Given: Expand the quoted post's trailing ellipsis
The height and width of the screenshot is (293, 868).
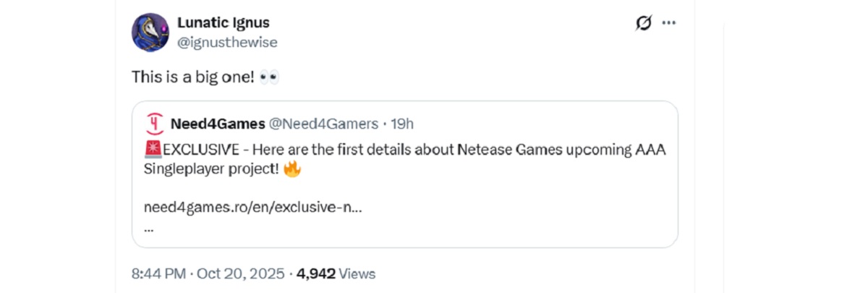Looking at the screenshot, I should click(x=148, y=226).
